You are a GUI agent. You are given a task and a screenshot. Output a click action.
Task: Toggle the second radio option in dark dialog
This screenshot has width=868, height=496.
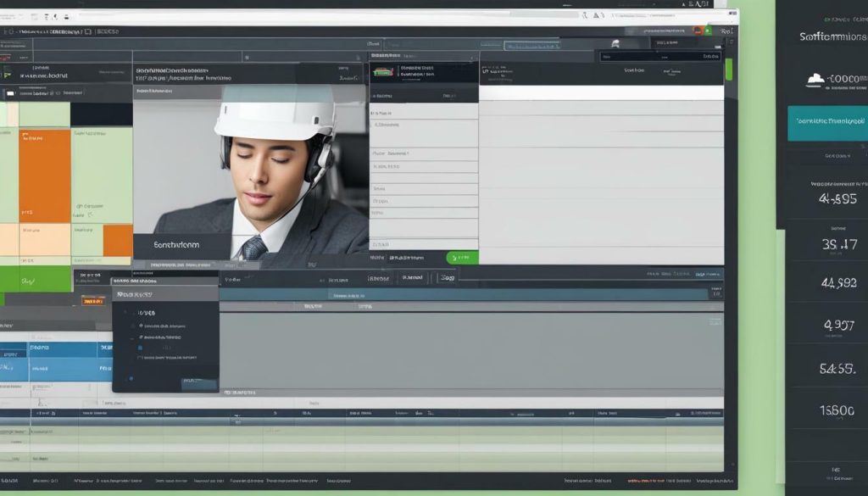[141, 337]
